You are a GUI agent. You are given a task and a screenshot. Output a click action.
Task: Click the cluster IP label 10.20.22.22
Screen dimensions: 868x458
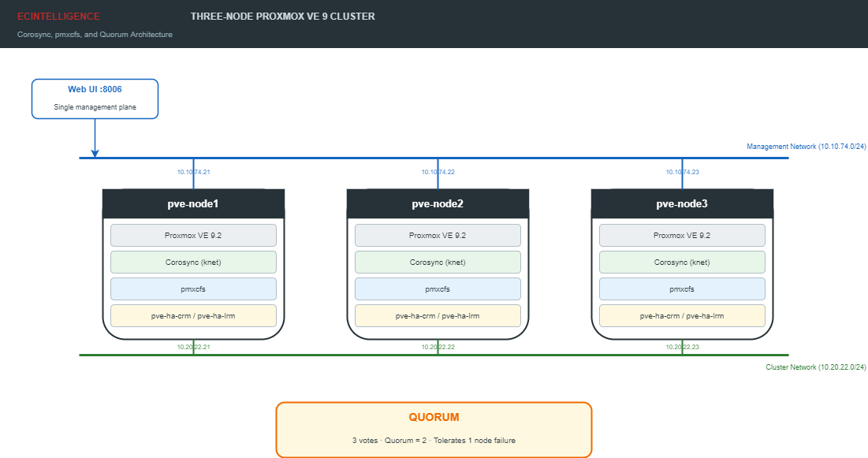(438, 347)
